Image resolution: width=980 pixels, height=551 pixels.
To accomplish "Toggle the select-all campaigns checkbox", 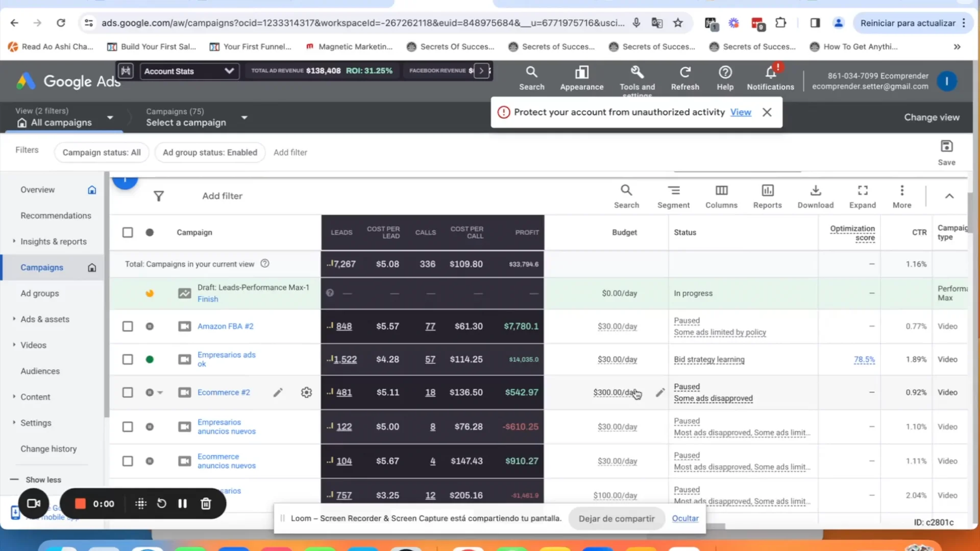I will click(x=128, y=233).
